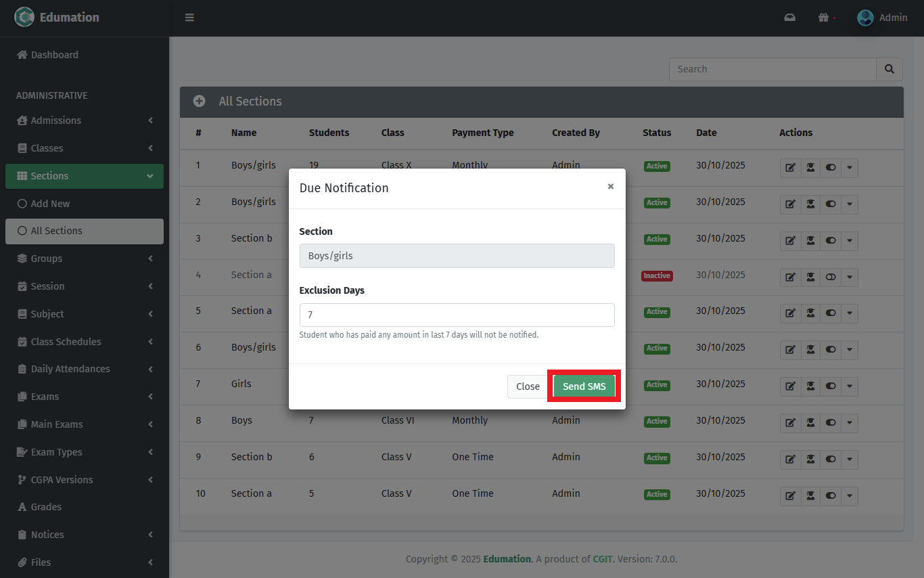Toggle status switch for row 10
This screenshot has width=924, height=578.
coord(831,496)
